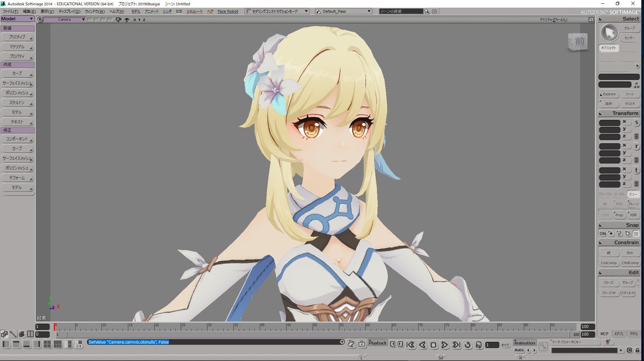Enable Local transform mode
Screen dimensions: 644x361
click(x=619, y=194)
